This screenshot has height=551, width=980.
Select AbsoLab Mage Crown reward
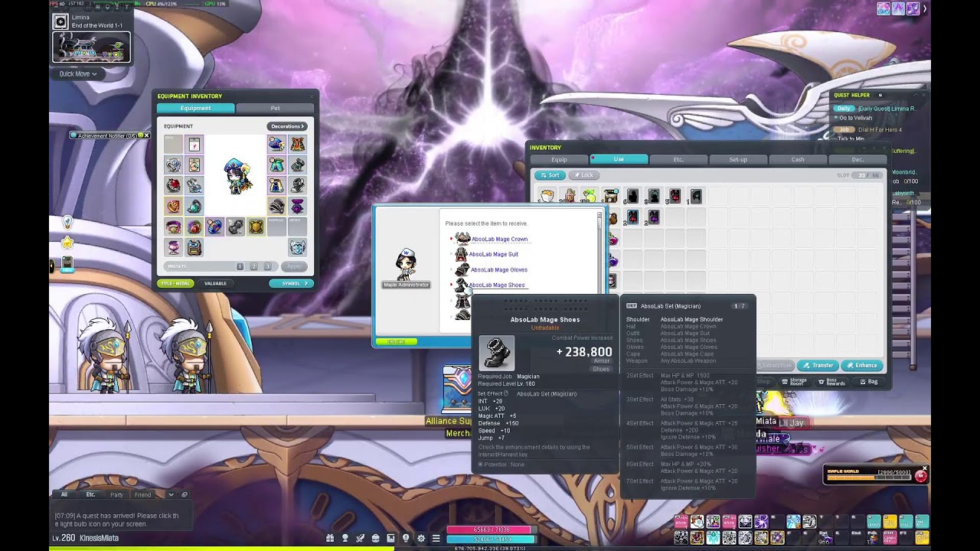click(499, 239)
